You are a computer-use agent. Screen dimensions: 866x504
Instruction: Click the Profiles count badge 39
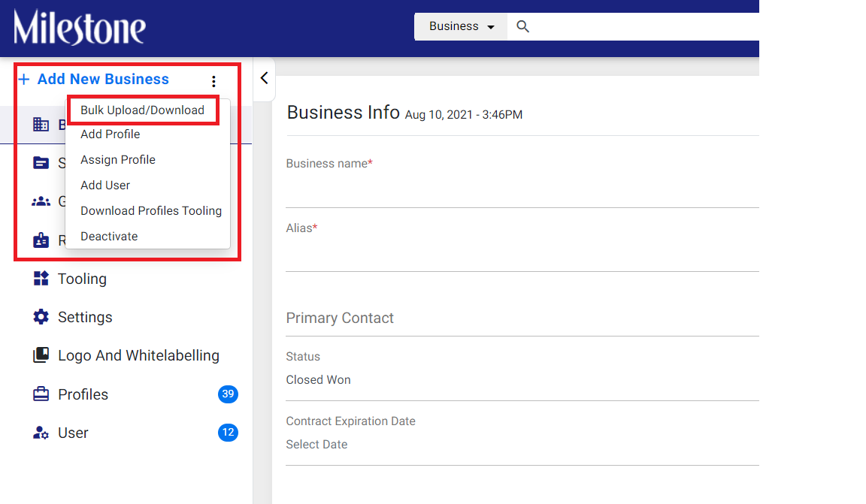(x=228, y=394)
